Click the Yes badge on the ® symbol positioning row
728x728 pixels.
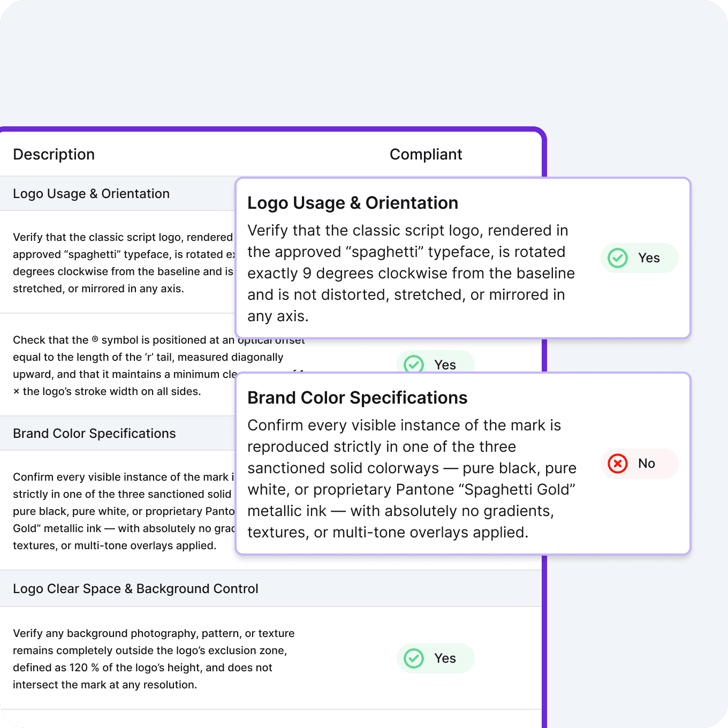pyautogui.click(x=435, y=365)
